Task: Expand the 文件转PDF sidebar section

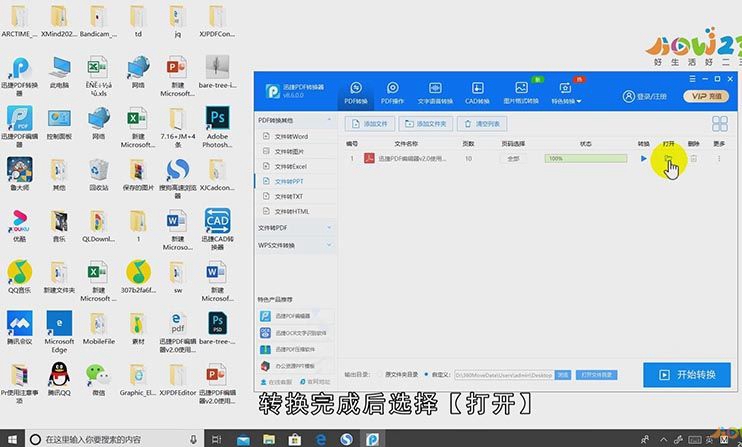Action: click(x=296, y=228)
